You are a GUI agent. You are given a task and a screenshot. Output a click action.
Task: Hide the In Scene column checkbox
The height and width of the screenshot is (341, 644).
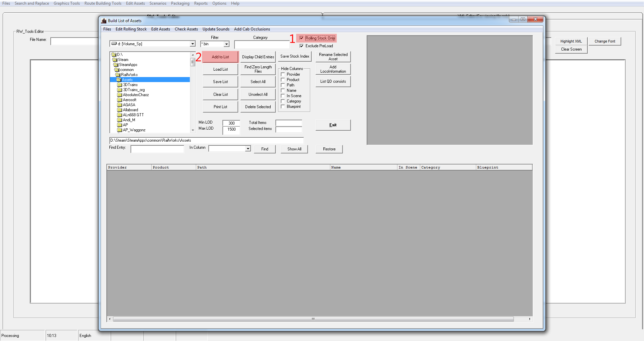tap(283, 96)
